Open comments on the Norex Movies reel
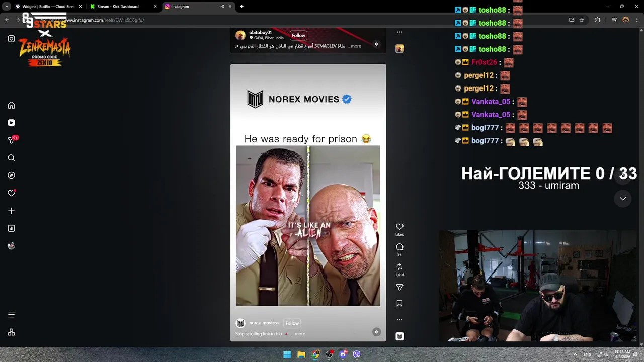Screen dimensions: 644x362 399,247
